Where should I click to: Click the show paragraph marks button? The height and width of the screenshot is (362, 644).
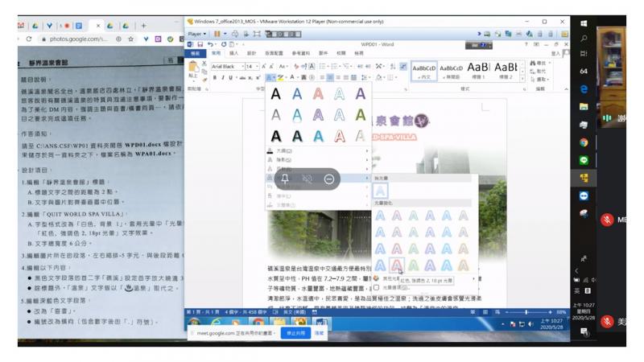[x=403, y=66]
